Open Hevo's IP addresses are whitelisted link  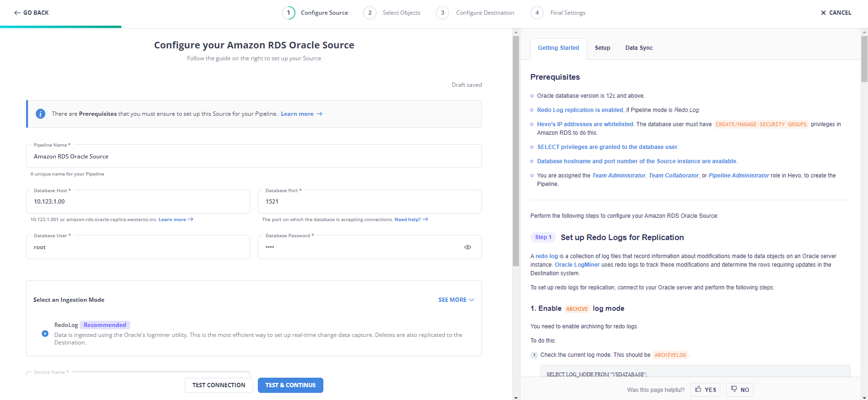click(585, 124)
